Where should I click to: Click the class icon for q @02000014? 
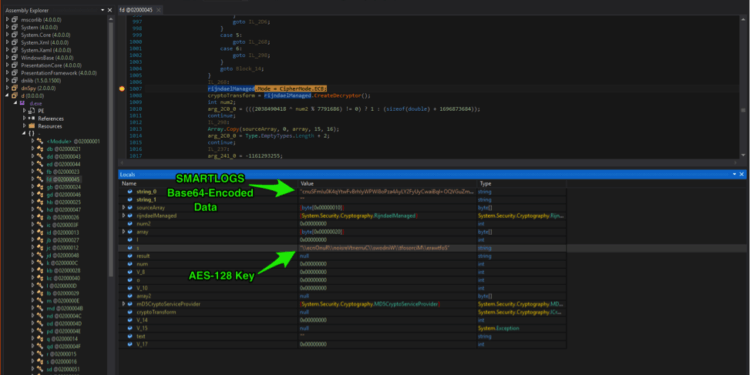[x=41, y=339]
